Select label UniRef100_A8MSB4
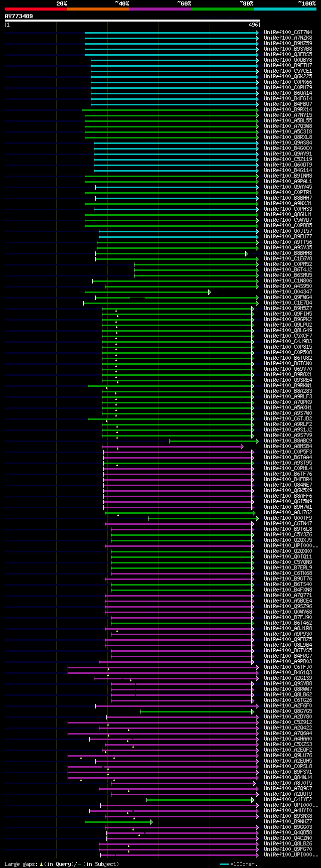 (x=288, y=447)
